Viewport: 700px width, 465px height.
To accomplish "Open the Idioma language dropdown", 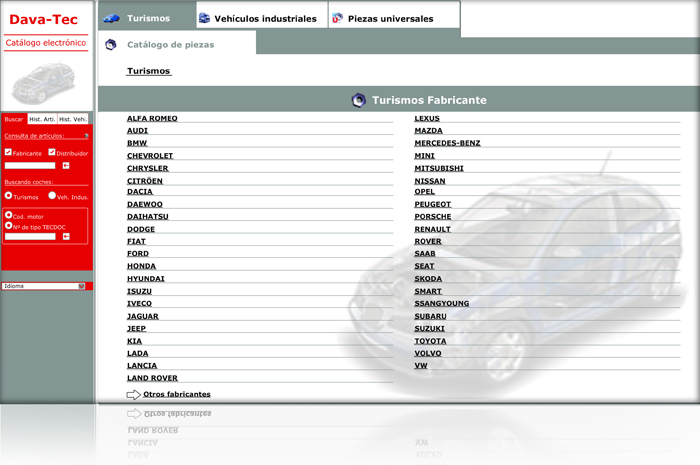I will 43,286.
